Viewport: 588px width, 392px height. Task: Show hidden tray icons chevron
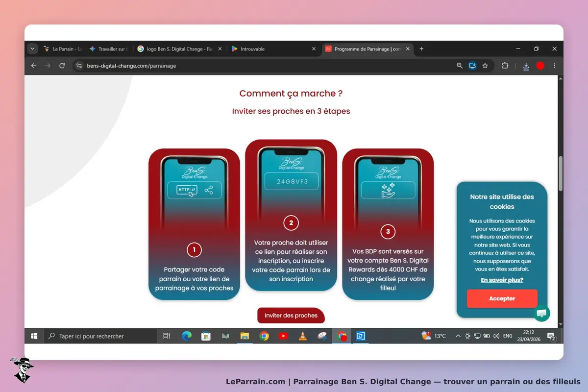(458, 336)
